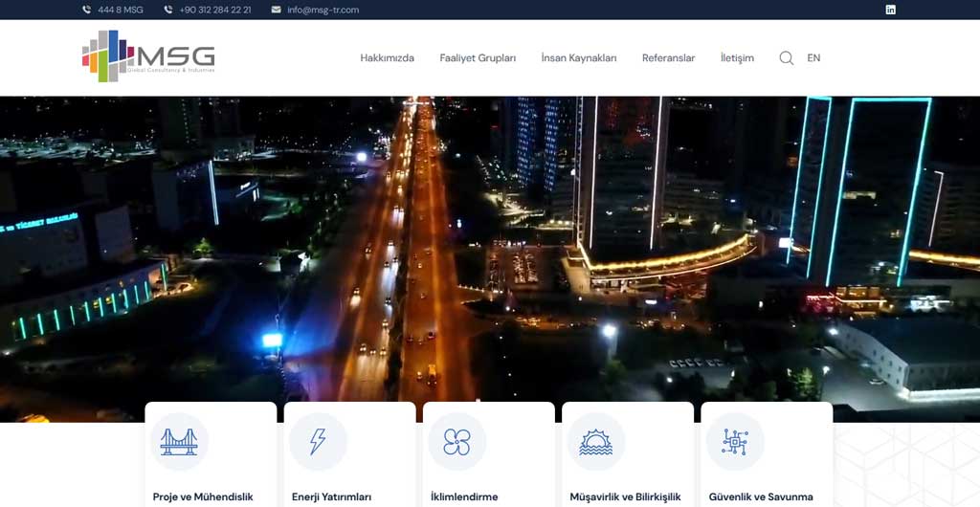This screenshot has height=507, width=980.
Task: Open the Güvenlik ve Savunma card title
Action: point(761,497)
